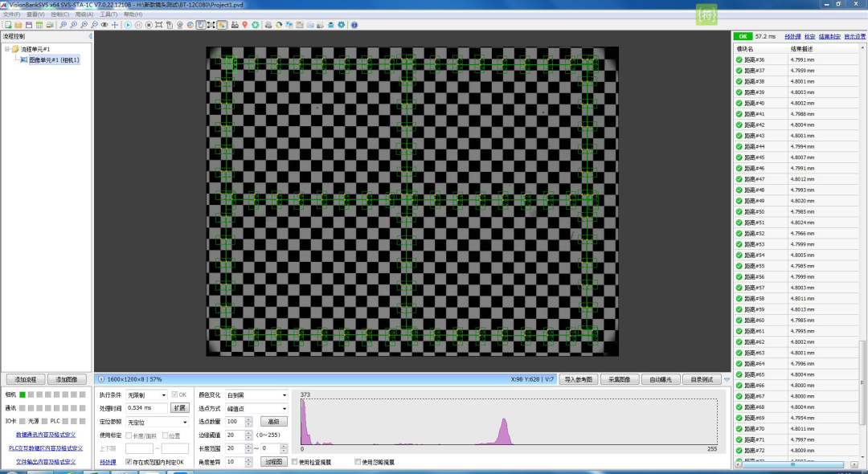The height and width of the screenshot is (474, 868).
Task: Open the 定位参照 dropdown
Action: point(158,422)
